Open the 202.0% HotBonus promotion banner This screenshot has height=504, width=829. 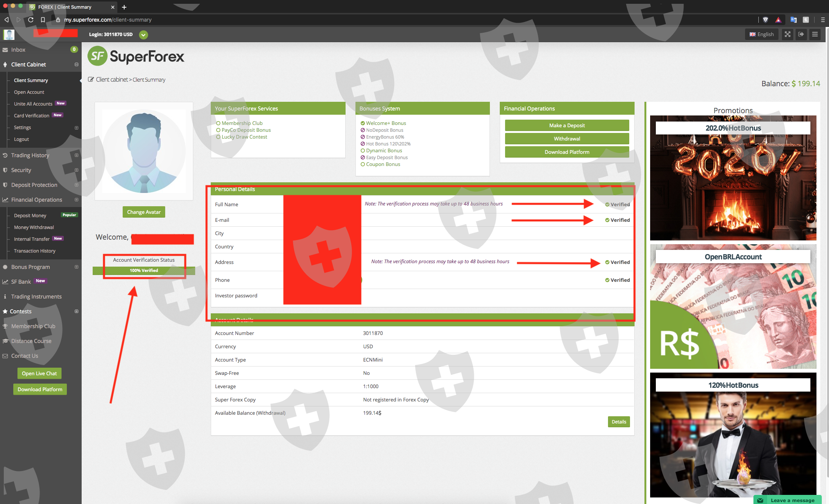click(733, 178)
